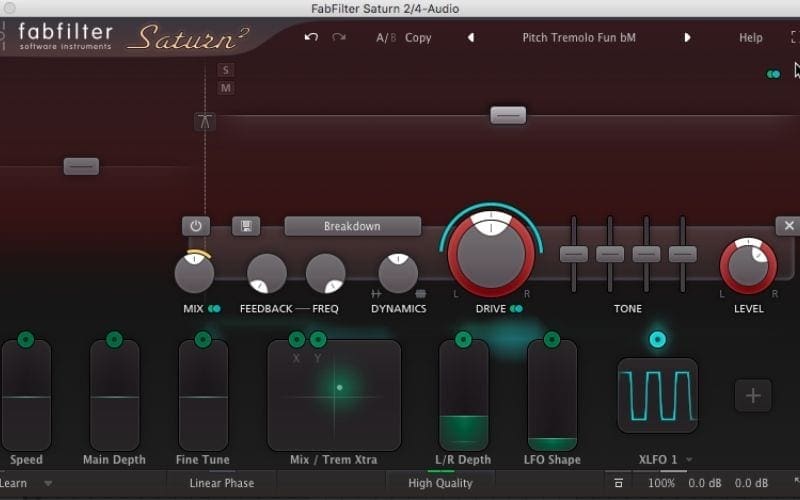The height and width of the screenshot is (500, 800).
Task: Click the upper band level handle
Action: (508, 115)
